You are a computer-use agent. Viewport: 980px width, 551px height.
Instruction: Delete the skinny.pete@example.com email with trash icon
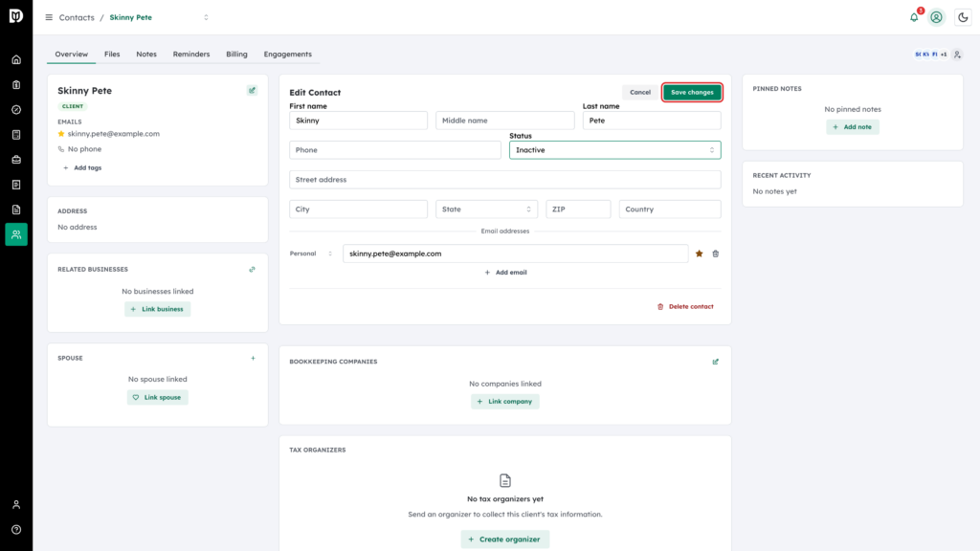pos(716,253)
